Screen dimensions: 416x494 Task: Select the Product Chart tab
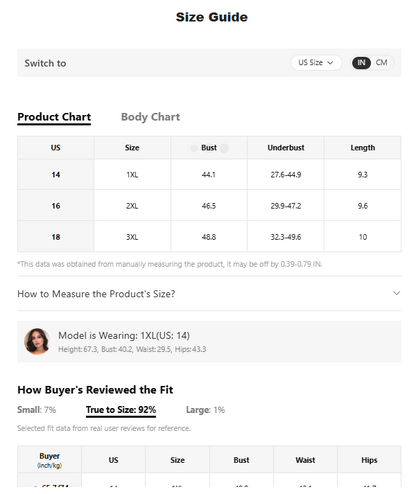(x=54, y=117)
